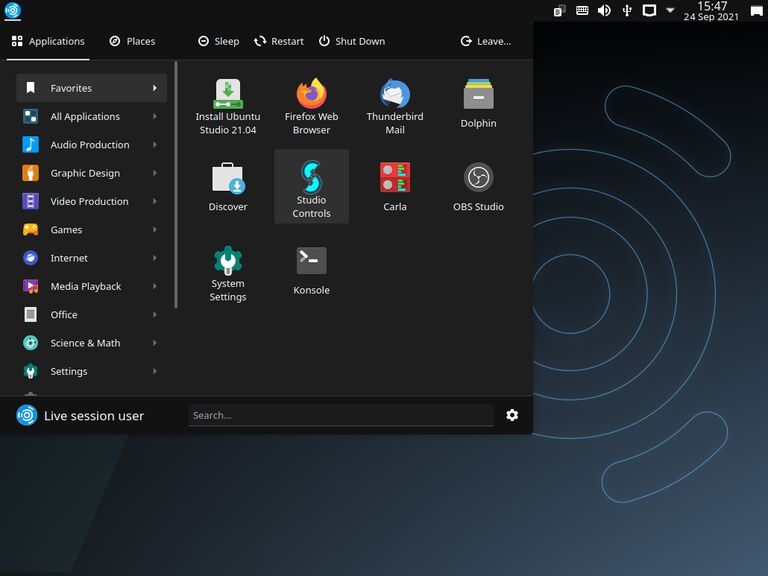Expand Favorites category arrow

tap(155, 88)
